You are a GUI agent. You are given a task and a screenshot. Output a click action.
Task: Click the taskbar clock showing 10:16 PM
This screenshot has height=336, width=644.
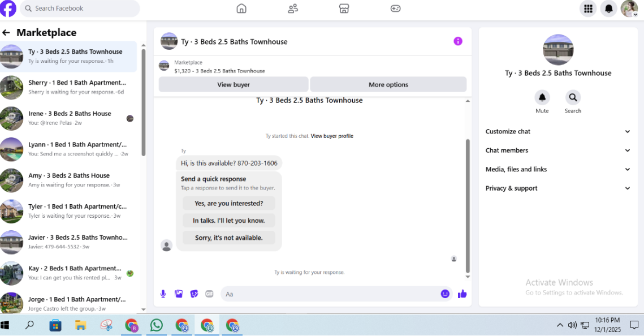(607, 325)
